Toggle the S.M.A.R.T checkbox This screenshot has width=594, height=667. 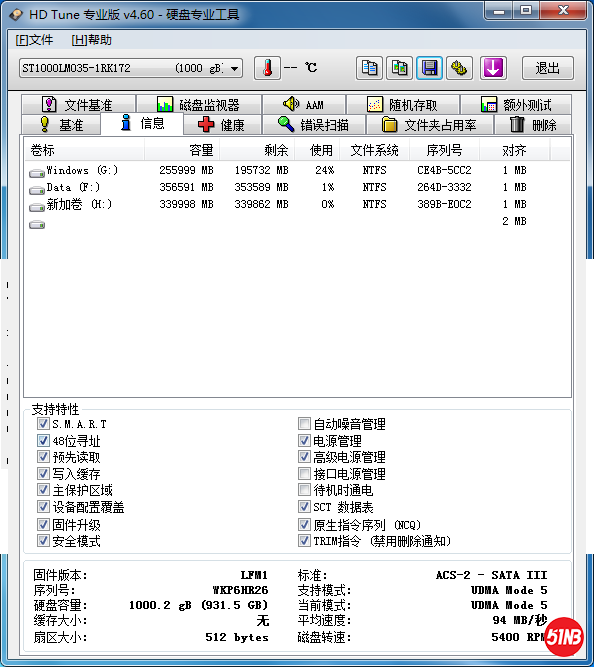point(43,423)
